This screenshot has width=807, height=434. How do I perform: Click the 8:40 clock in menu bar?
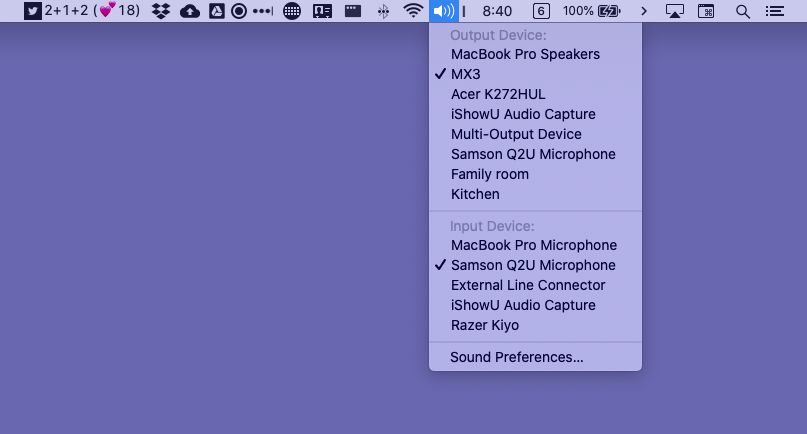497,11
